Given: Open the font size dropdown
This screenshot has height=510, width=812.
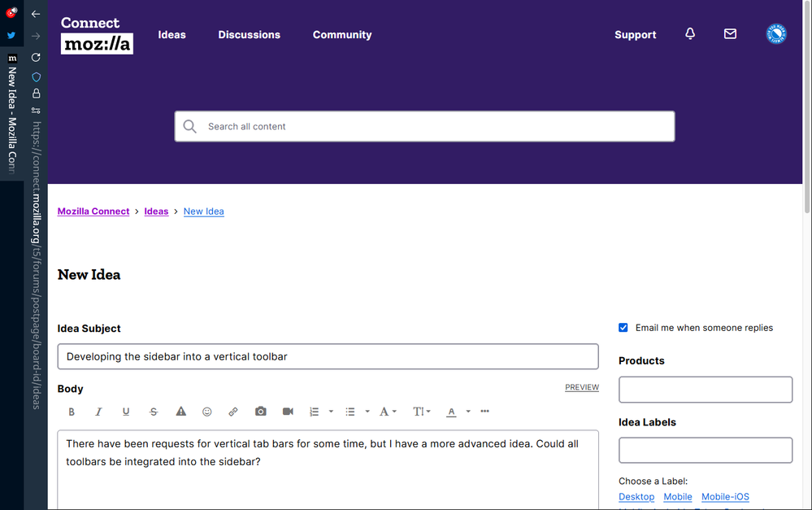Looking at the screenshot, I should 422,412.
